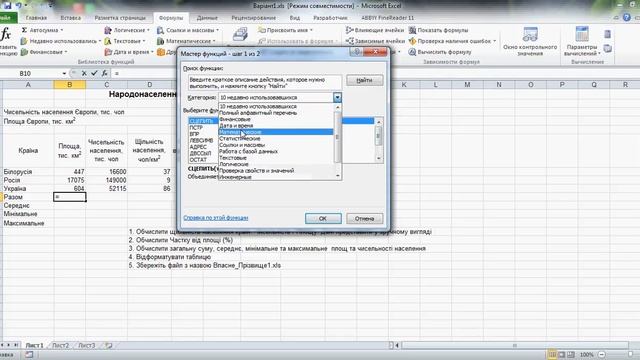Click the Name Box showing B10
640x360 pixels.
coord(31,73)
